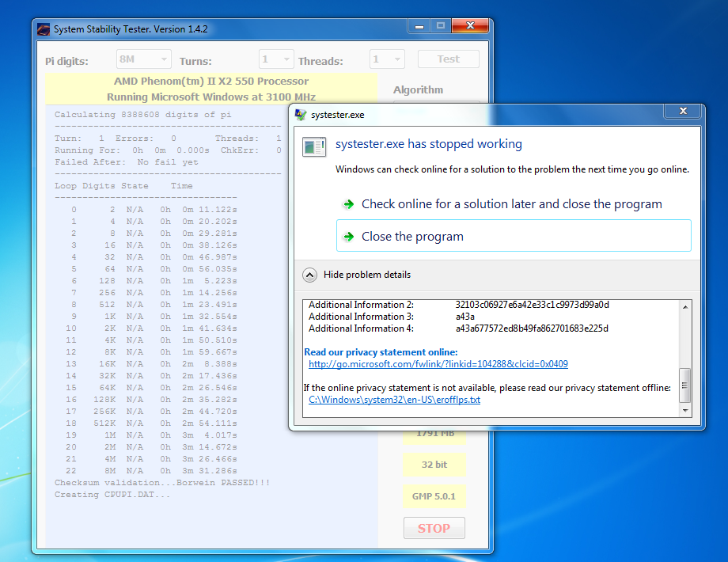Viewport: 728px width, 562px height.
Task: Click the 'Hide problem details' label
Action: (367, 275)
